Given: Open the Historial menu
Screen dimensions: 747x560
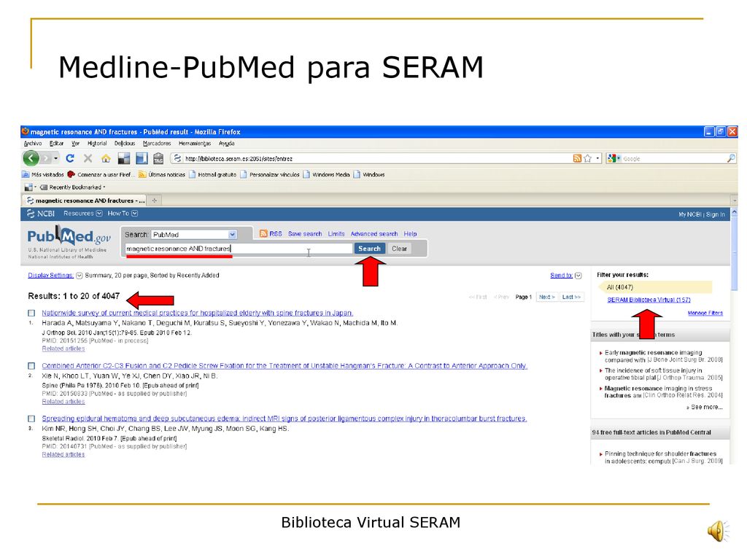Looking at the screenshot, I should 97,144.
